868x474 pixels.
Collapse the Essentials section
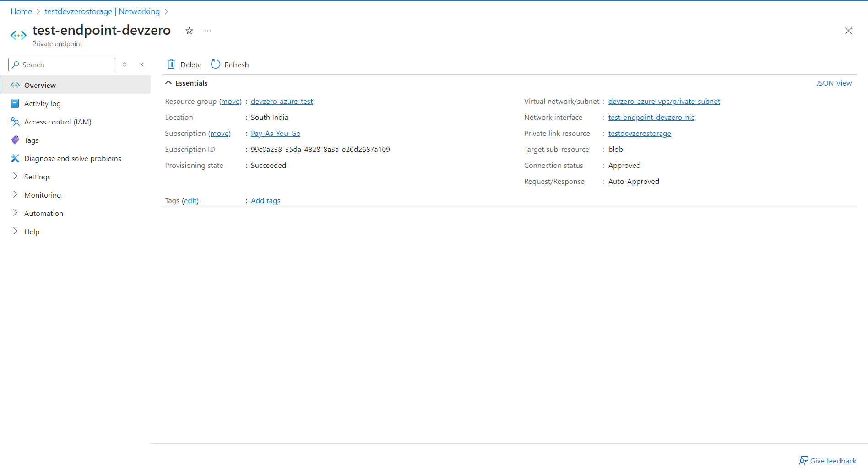[168, 83]
